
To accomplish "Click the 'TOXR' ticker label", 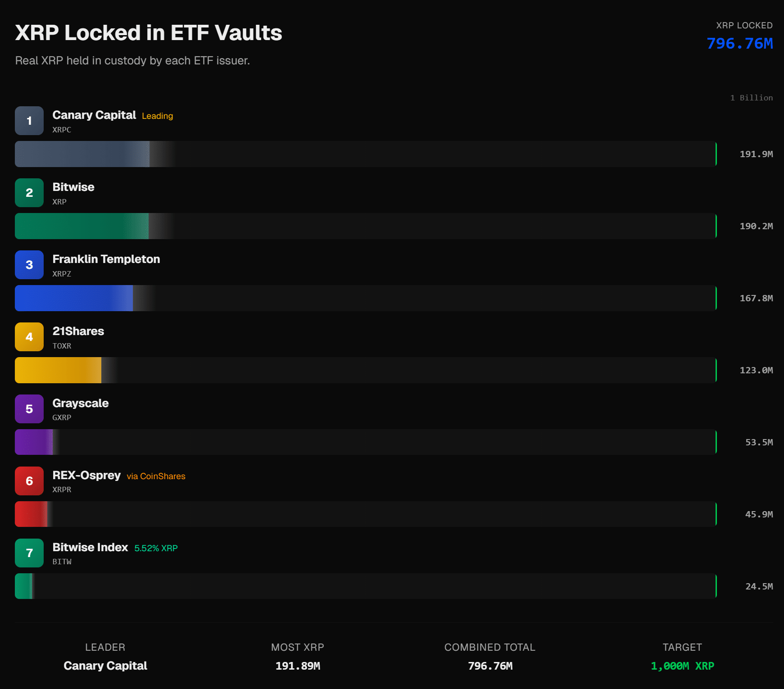I will 62,346.
